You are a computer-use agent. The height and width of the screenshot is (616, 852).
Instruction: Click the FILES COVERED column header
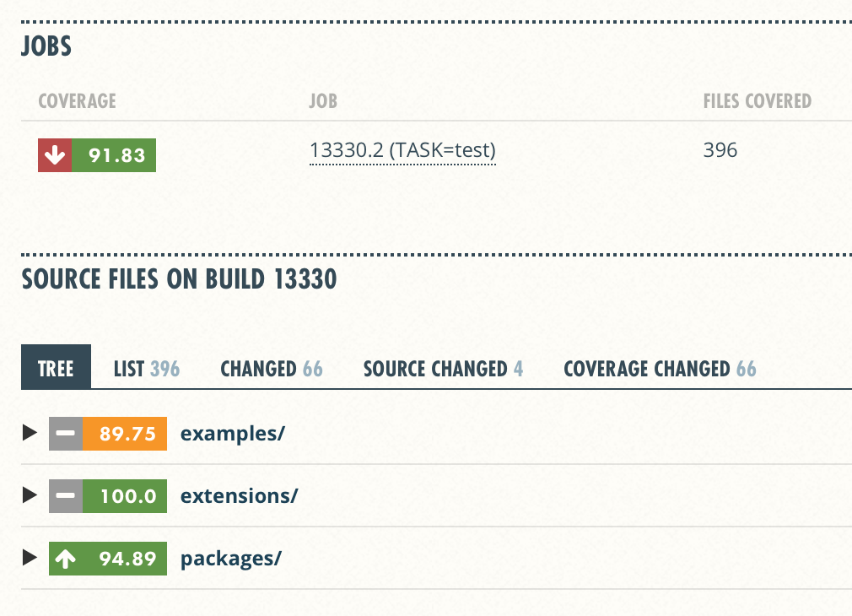(x=758, y=101)
